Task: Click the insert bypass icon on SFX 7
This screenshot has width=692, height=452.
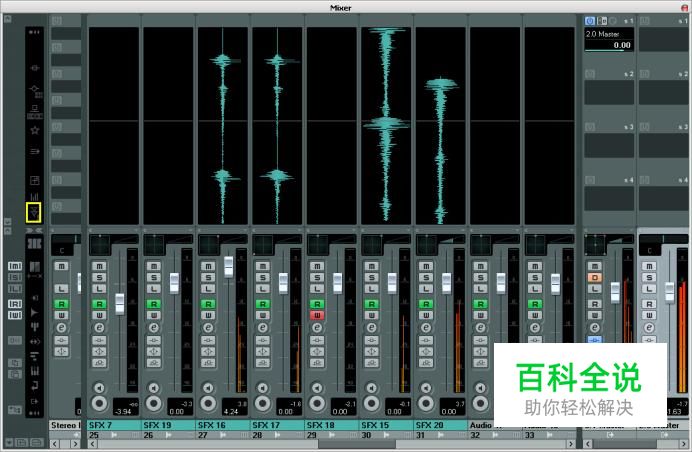Action: click(99, 340)
